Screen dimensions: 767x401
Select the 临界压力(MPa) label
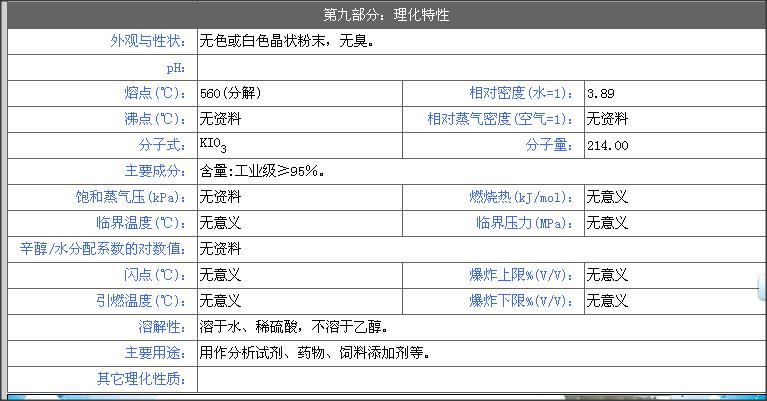click(525, 223)
